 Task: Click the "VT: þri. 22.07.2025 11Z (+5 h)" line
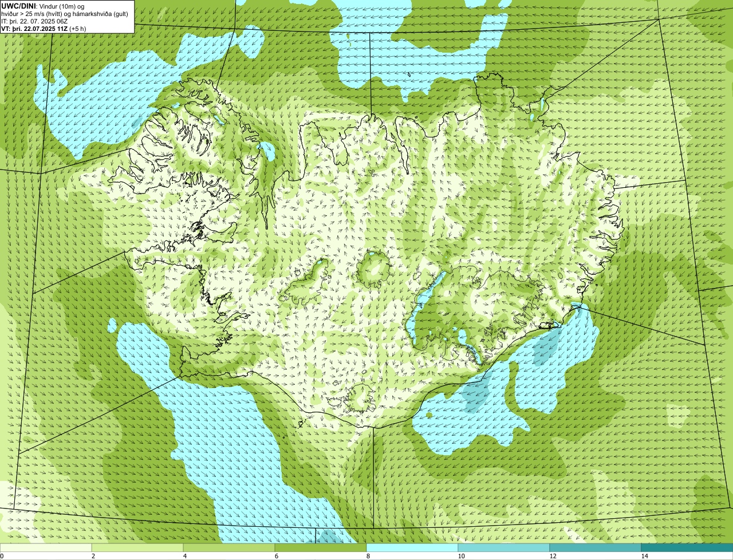tap(44, 28)
